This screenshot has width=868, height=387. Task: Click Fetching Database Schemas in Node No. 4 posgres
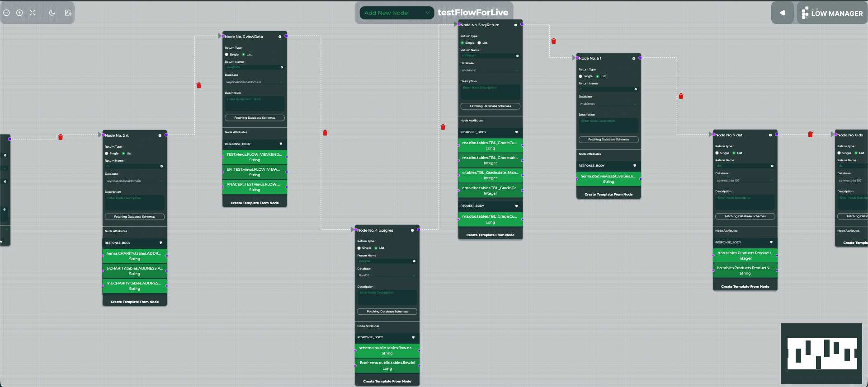pyautogui.click(x=387, y=312)
